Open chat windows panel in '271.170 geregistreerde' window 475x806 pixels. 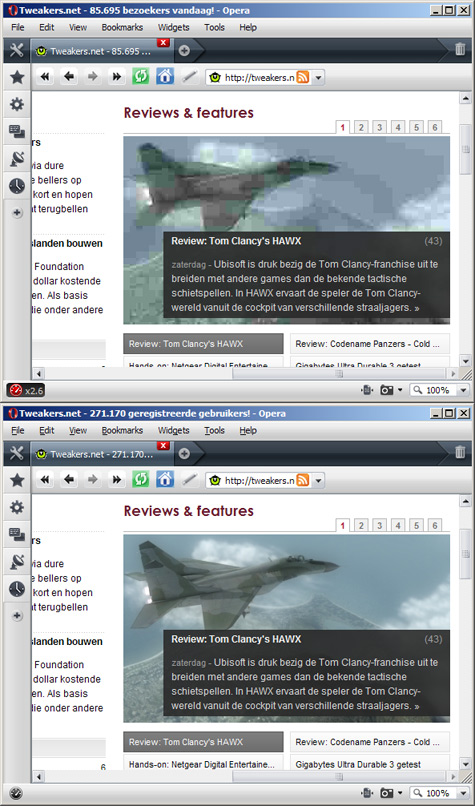(17, 535)
